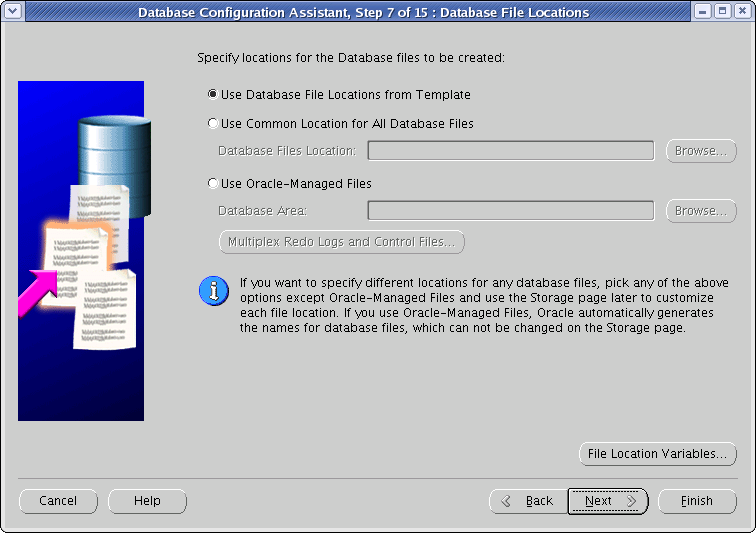Image resolution: width=756 pixels, height=533 pixels.
Task: Click 'Specify locations for the Database files' text
Action: coord(351,58)
